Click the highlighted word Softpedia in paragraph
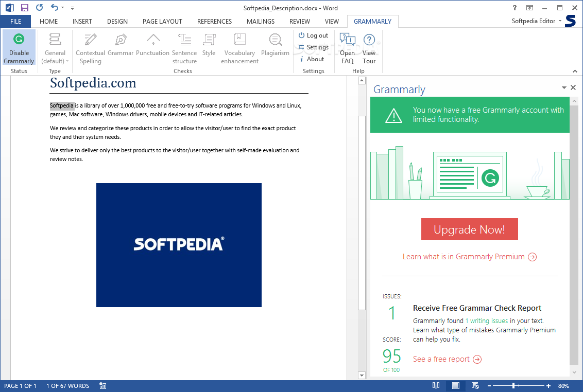This screenshot has height=392, width=583. (62, 105)
